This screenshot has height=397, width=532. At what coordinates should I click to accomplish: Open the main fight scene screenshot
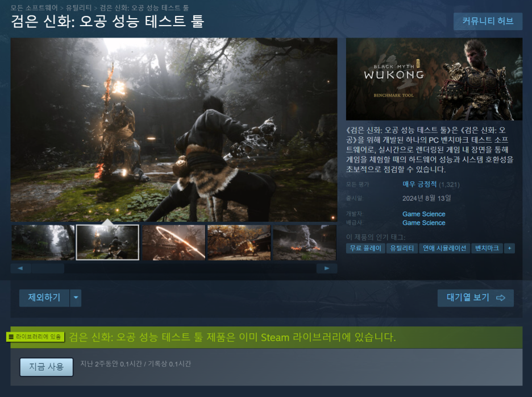coord(174,129)
